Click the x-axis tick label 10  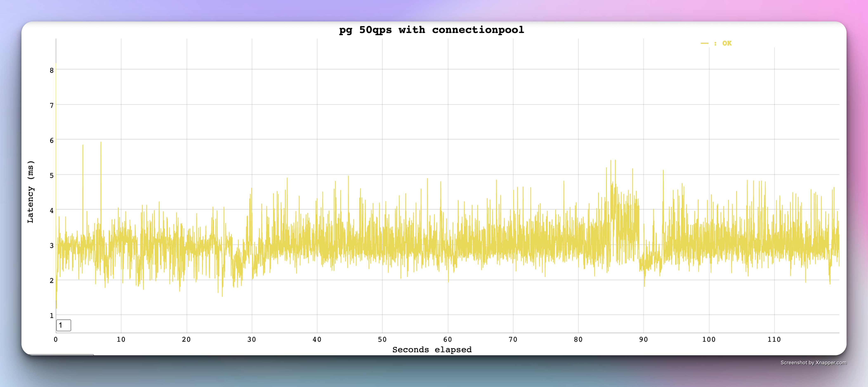click(121, 339)
